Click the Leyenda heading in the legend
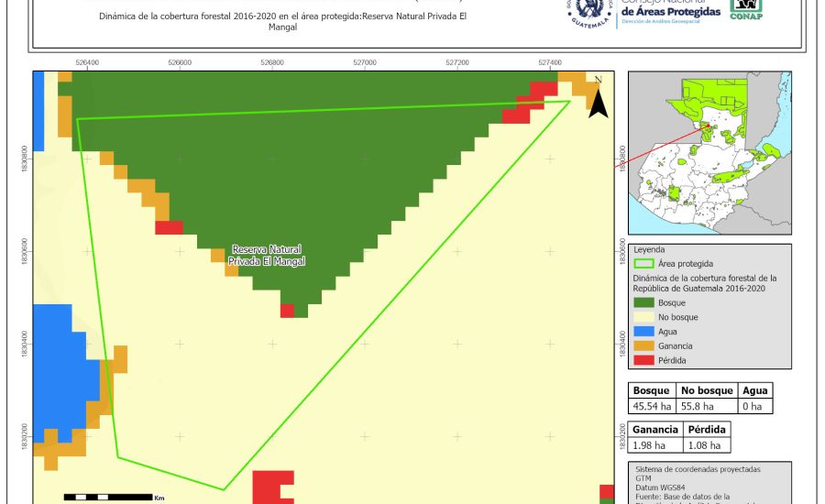This screenshot has height=504, width=825. tap(649, 248)
